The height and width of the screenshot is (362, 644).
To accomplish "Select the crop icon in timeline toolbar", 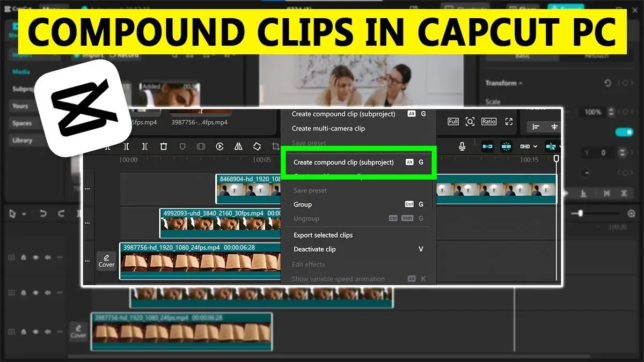I will [x=275, y=146].
